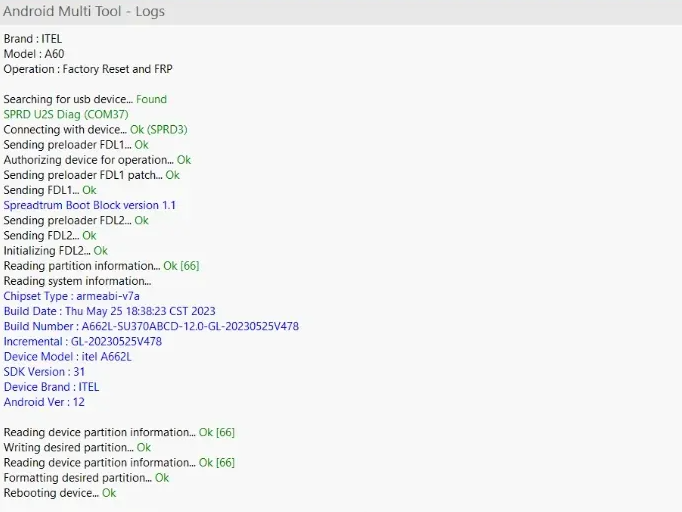Image resolution: width=682 pixels, height=512 pixels.
Task: Select the 'Model : A60' log line
Action: (34, 54)
